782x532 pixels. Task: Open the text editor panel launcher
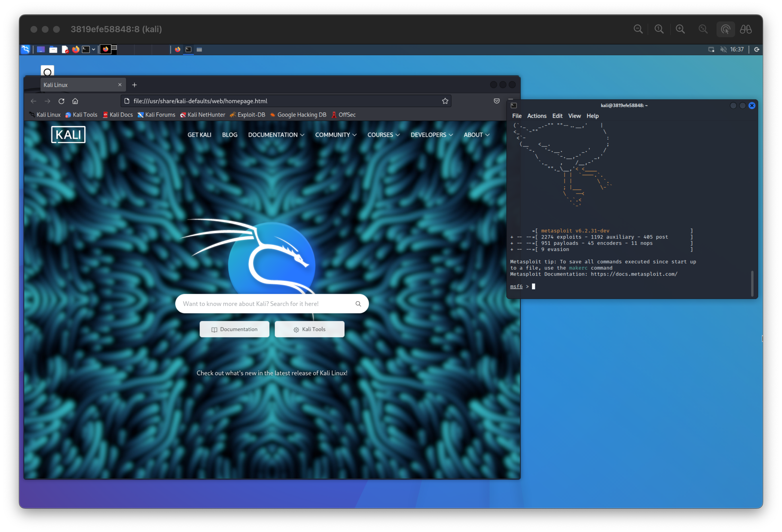tap(65, 49)
